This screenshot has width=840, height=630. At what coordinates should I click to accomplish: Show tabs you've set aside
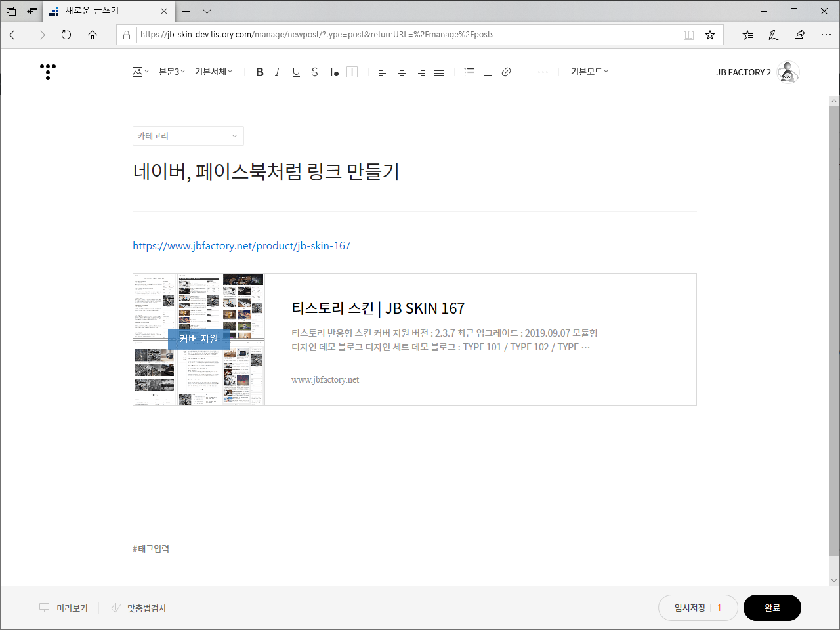click(11, 11)
